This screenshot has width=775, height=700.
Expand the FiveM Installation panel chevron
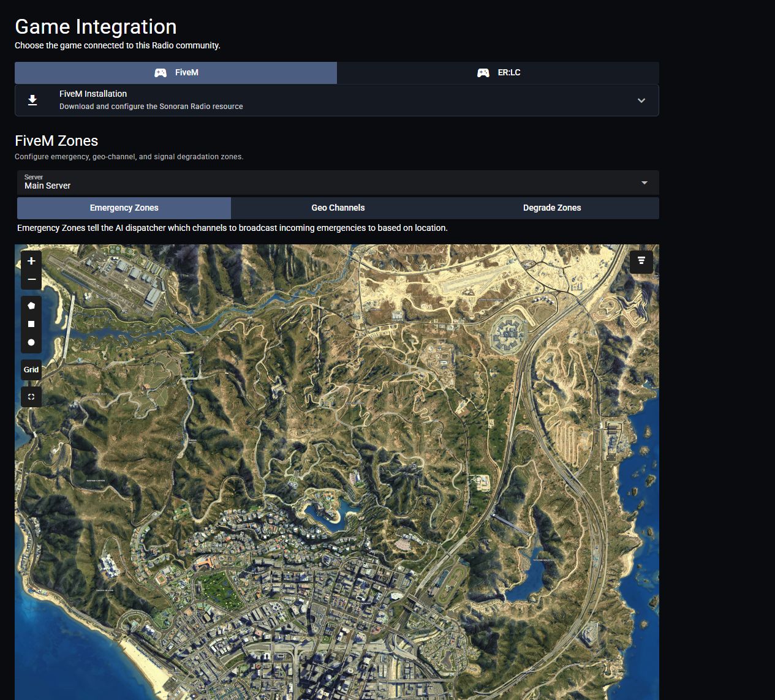[641, 100]
